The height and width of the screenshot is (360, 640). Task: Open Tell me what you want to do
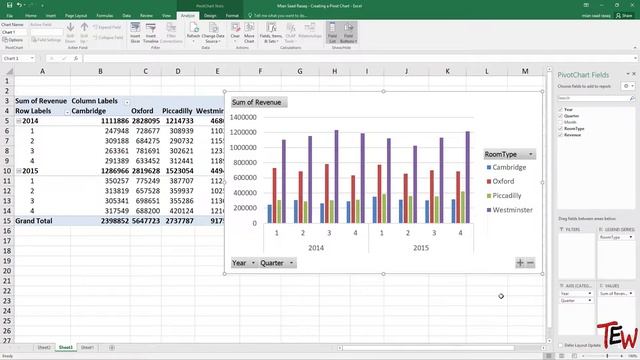pos(278,16)
